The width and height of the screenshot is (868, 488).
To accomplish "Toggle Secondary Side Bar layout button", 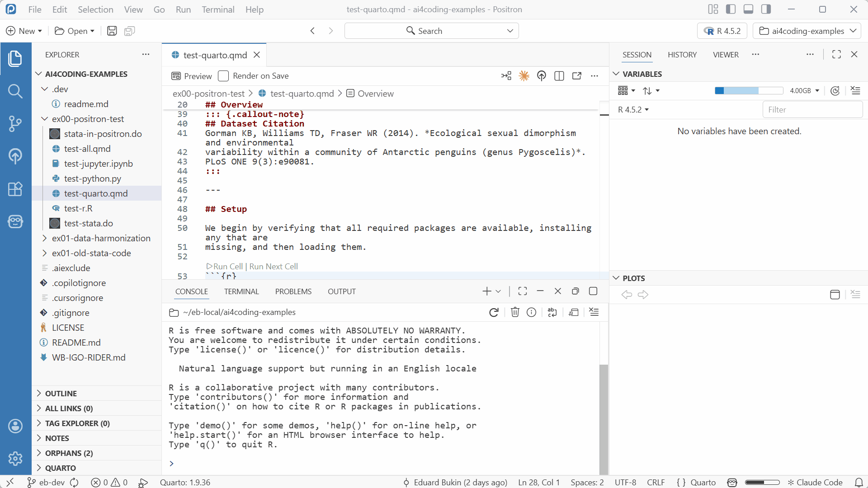I will [766, 9].
